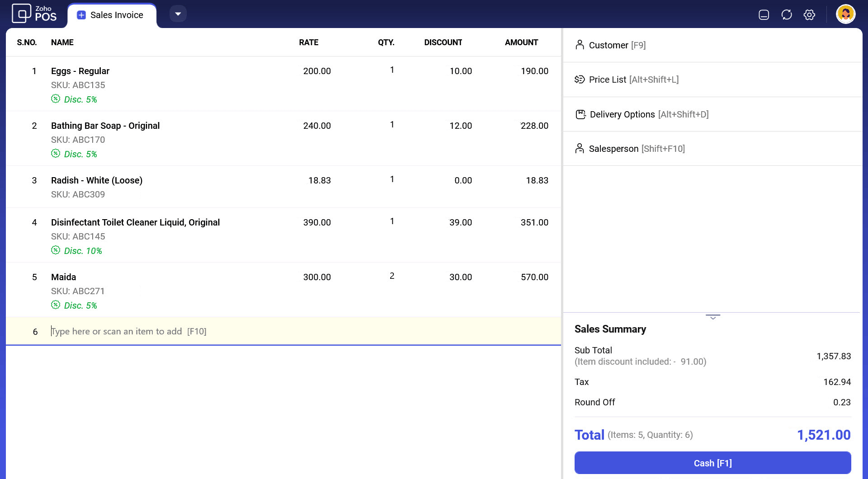Open the dropdown arrow beside Sales Invoice tab
Image resolution: width=868 pixels, height=479 pixels.
coord(178,14)
